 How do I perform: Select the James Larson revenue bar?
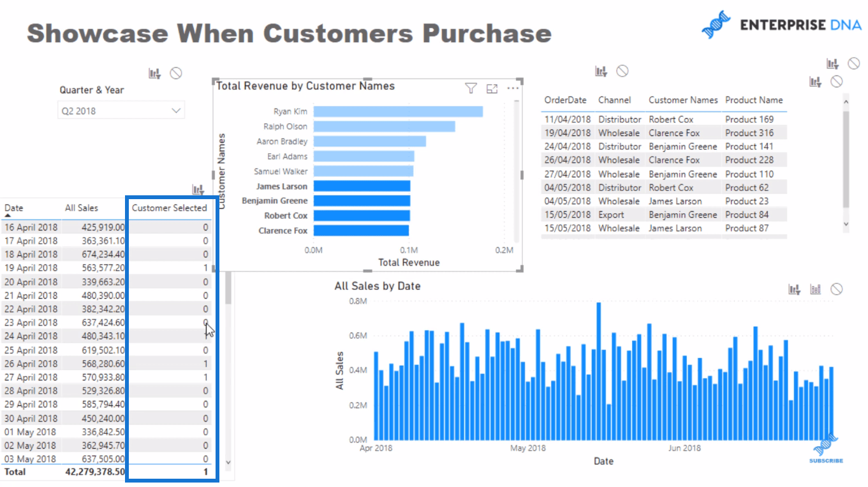point(362,186)
